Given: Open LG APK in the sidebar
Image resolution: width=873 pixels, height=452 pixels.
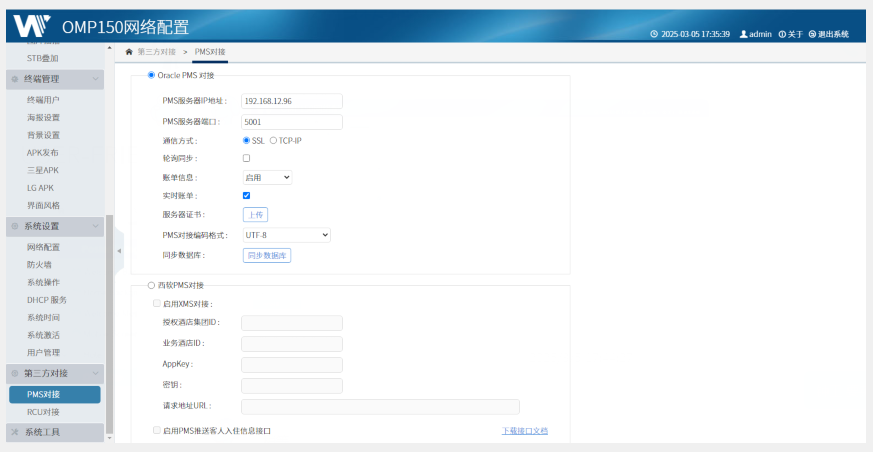Looking at the screenshot, I should tap(40, 188).
